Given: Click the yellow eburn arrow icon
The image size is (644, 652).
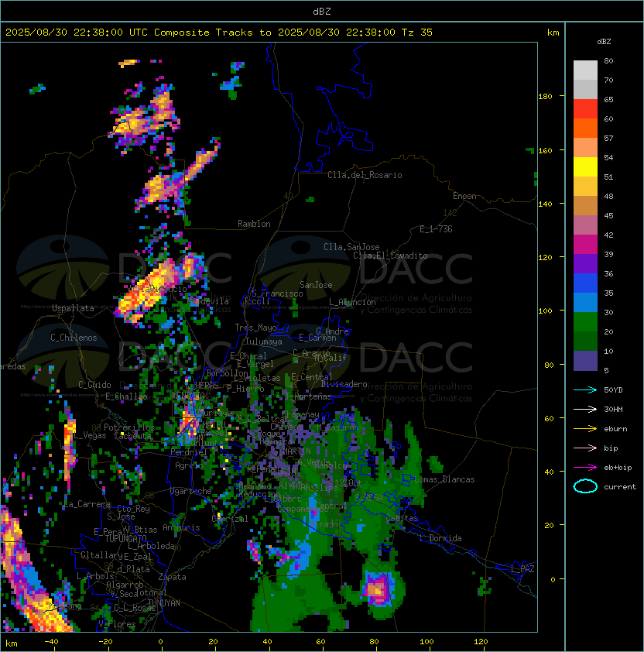Looking at the screenshot, I should tap(585, 429).
